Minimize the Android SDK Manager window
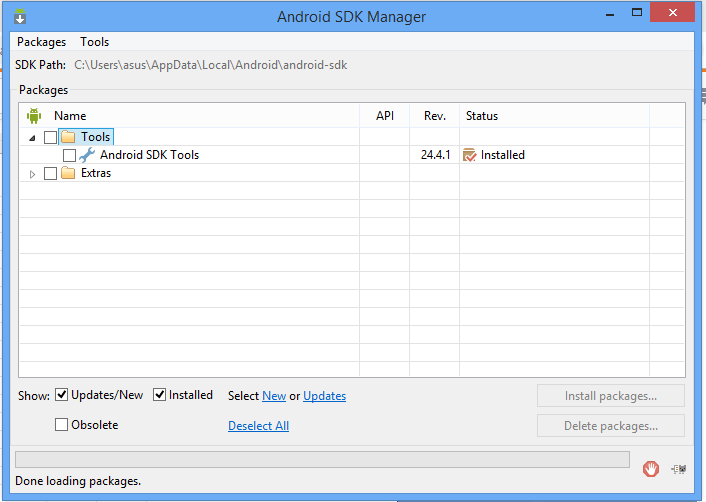The width and height of the screenshot is (706, 502). point(610,14)
